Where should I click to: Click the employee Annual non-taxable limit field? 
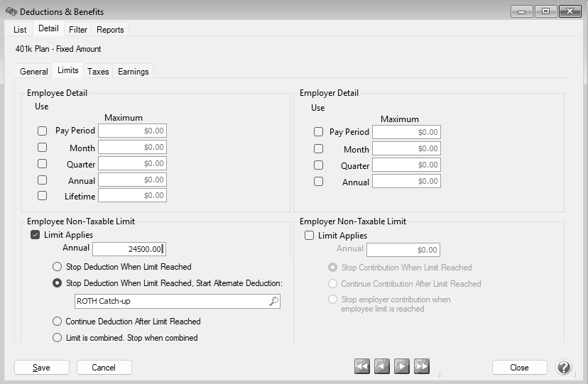tap(129, 249)
